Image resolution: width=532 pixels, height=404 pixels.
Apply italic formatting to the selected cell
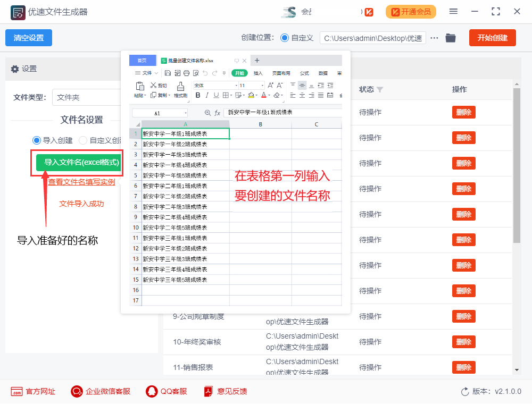pyautogui.click(x=207, y=96)
